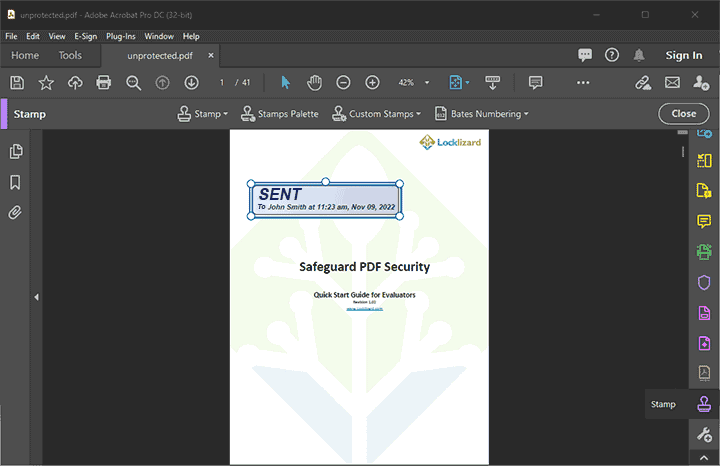Viewport: 720px width, 466px height.
Task: Open the View menu
Action: (x=57, y=36)
